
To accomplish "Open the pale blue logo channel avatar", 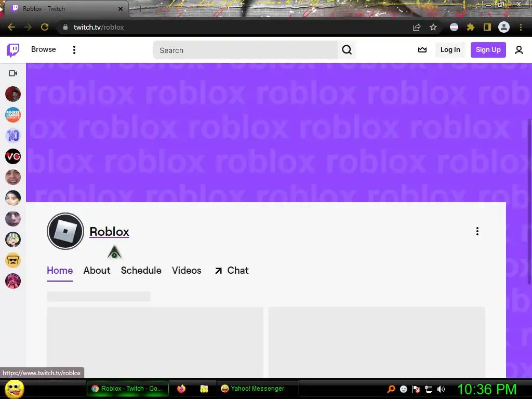I will 13,136.
